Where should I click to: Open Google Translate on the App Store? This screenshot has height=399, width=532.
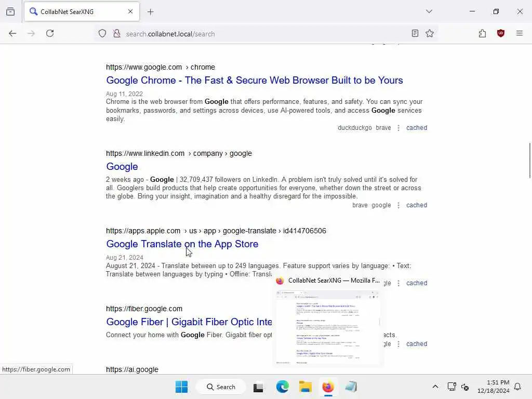(x=182, y=244)
